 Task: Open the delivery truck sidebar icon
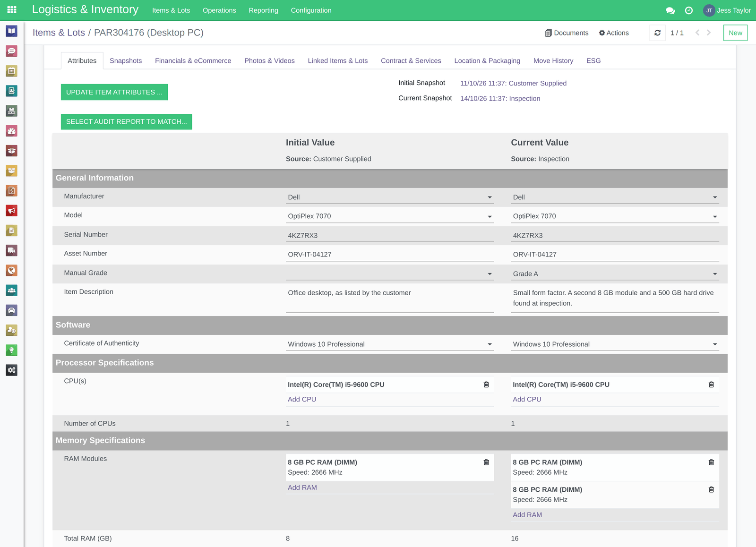pyautogui.click(x=12, y=250)
